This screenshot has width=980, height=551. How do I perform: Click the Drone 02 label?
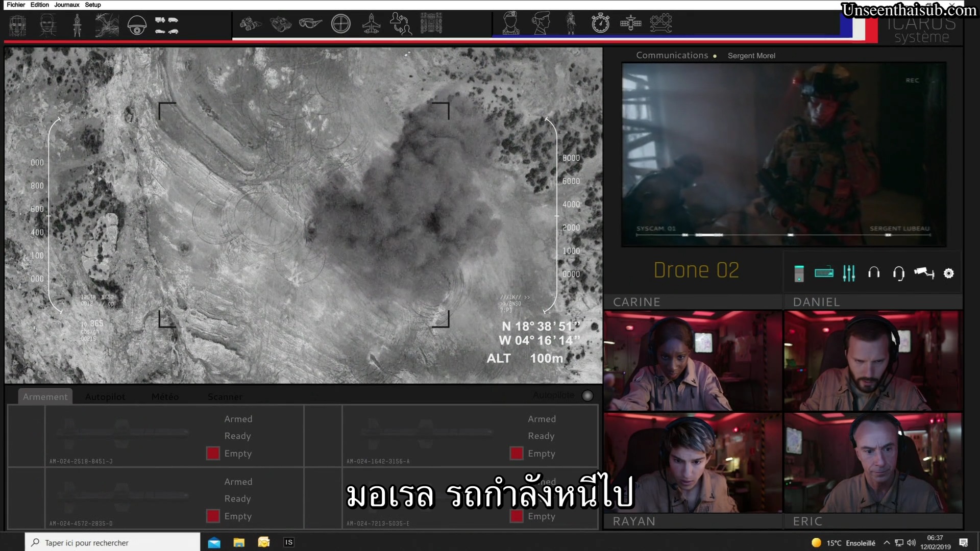(696, 270)
